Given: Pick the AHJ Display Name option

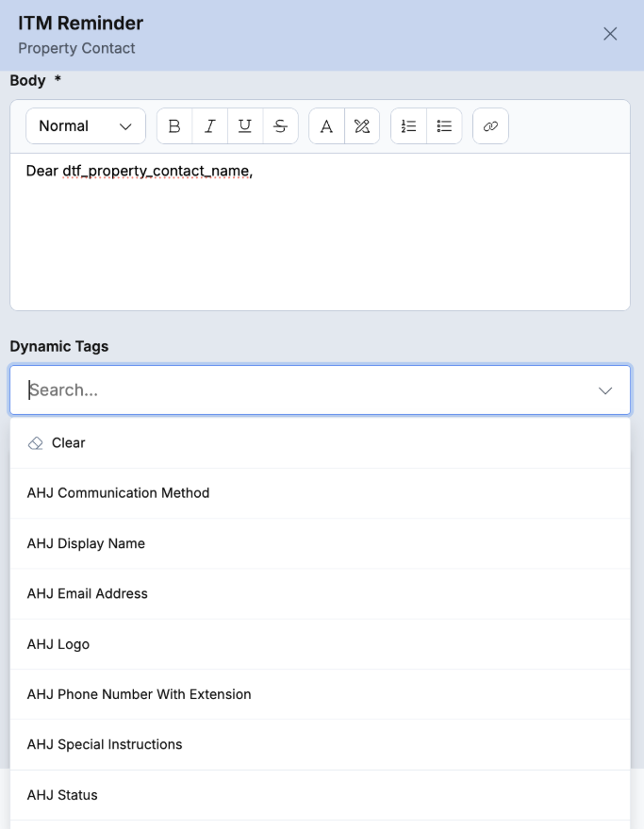Looking at the screenshot, I should (x=321, y=543).
